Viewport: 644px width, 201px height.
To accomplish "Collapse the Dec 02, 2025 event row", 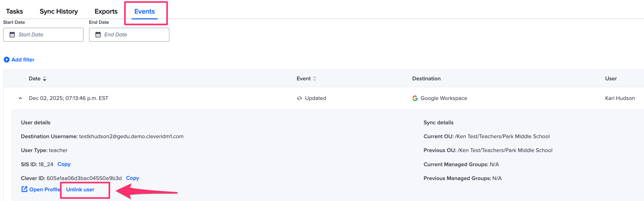I will click(20, 98).
